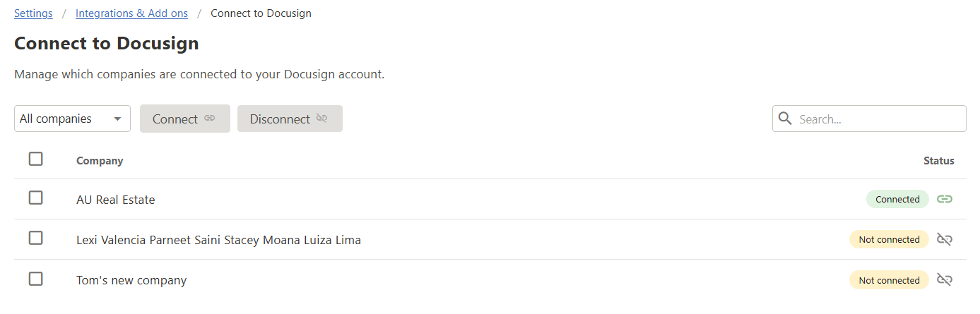
Task: Click Not connected badge for Tom's new company
Action: 889,280
